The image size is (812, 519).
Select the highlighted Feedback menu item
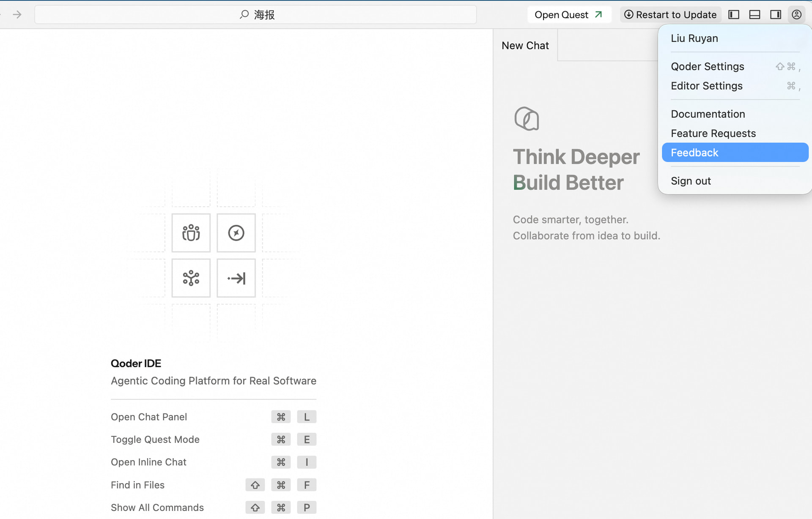point(735,153)
